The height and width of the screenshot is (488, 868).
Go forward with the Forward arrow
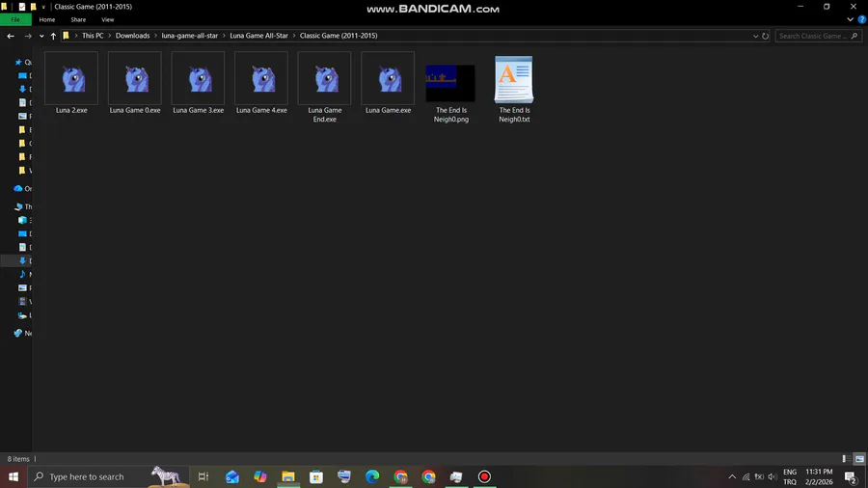(28, 36)
